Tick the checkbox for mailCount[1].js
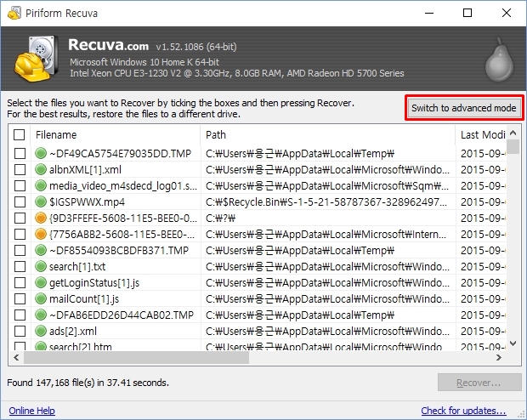This screenshot has height=420, width=527. coord(20,298)
